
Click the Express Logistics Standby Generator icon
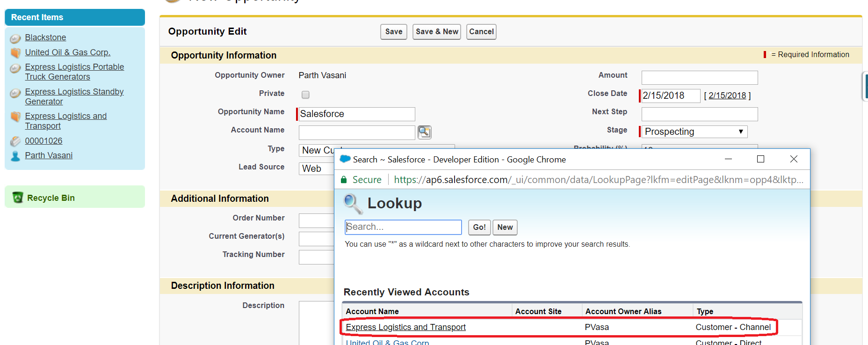tap(15, 93)
